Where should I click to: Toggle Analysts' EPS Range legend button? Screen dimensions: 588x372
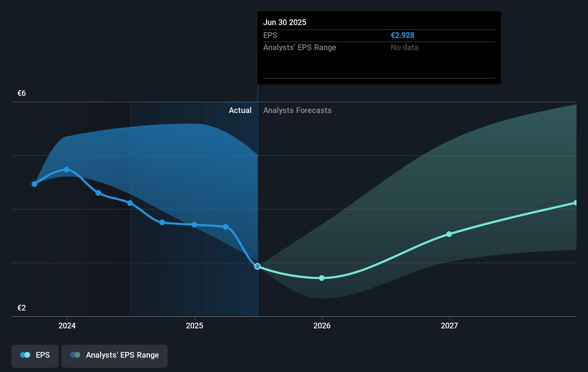[115, 356]
